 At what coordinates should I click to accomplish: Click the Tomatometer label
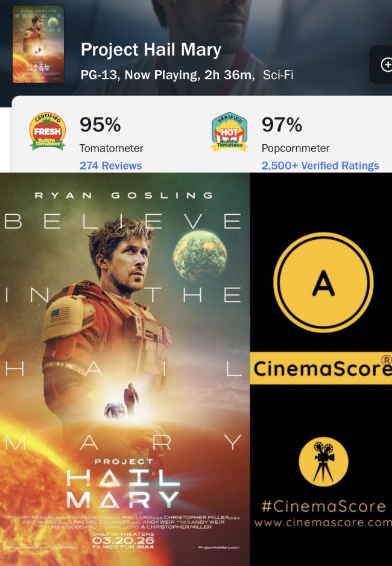tap(112, 148)
